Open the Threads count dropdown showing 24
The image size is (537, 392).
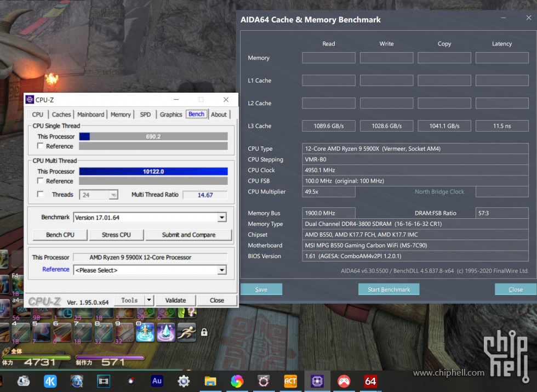[99, 195]
